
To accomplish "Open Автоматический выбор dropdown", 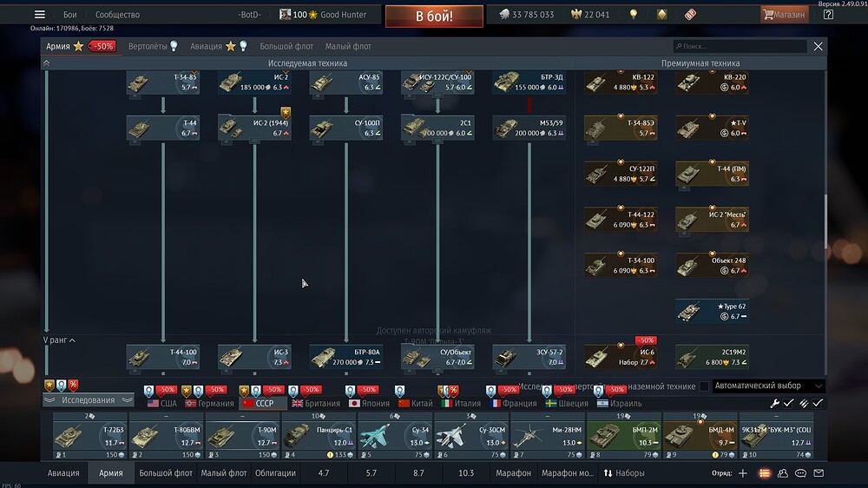I will pyautogui.click(x=768, y=386).
